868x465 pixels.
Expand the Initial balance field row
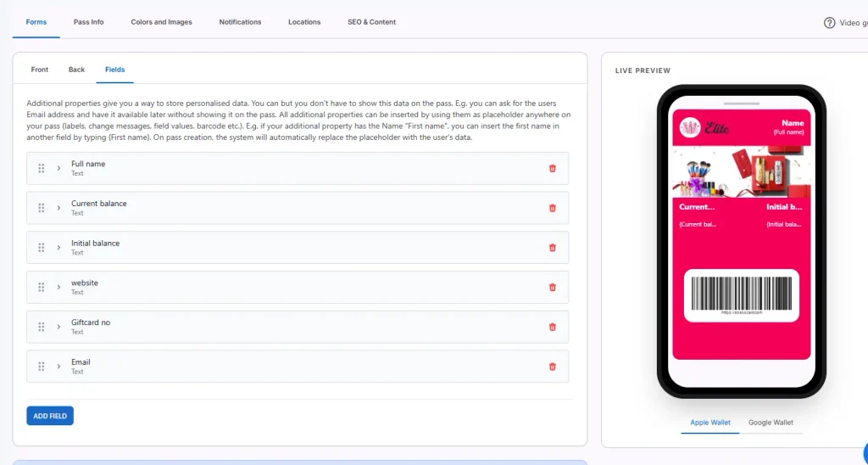coord(58,248)
